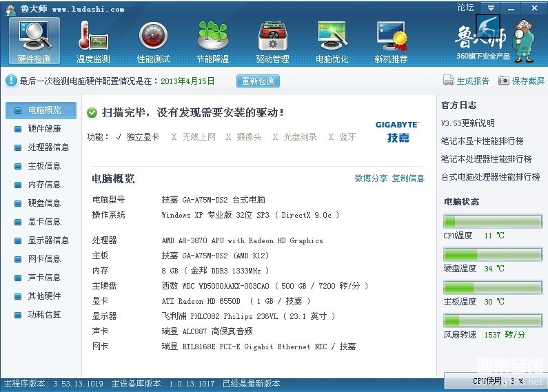The height and width of the screenshot is (392, 548).
Task: Open 台式电脑处理器性能排行榜 ranking link
Action: 490,177
